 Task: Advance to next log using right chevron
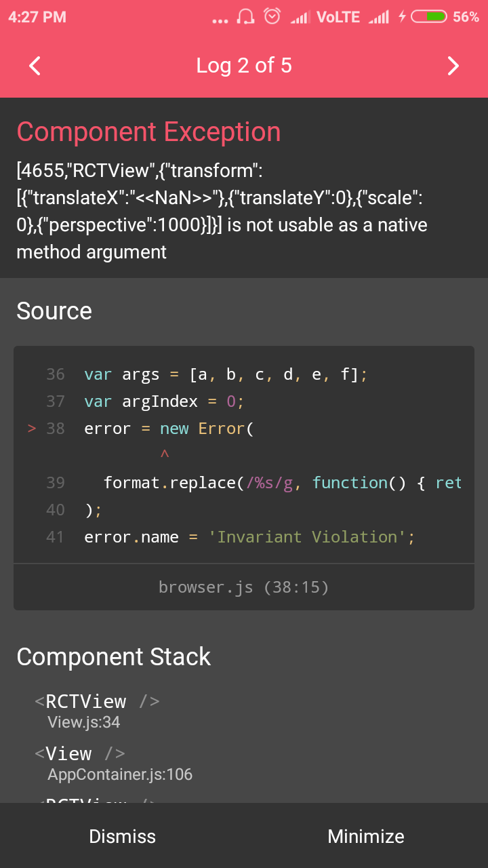(x=453, y=66)
